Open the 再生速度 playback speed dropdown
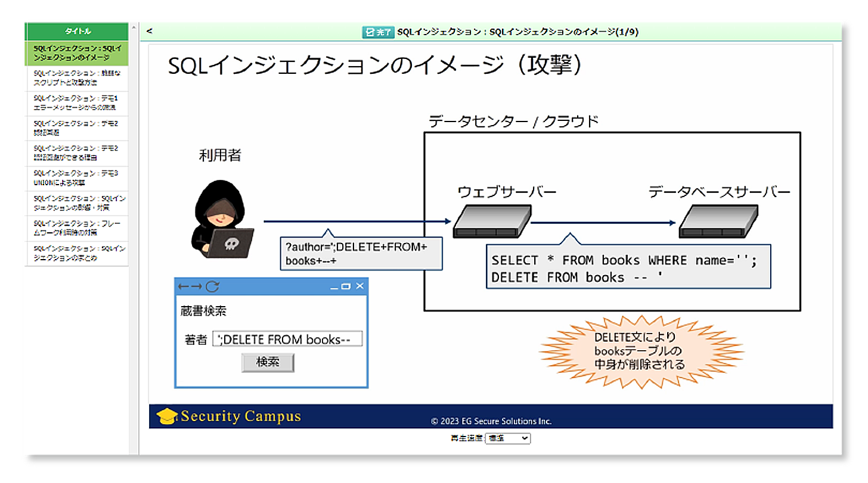This screenshot has width=868, height=483. click(x=508, y=438)
